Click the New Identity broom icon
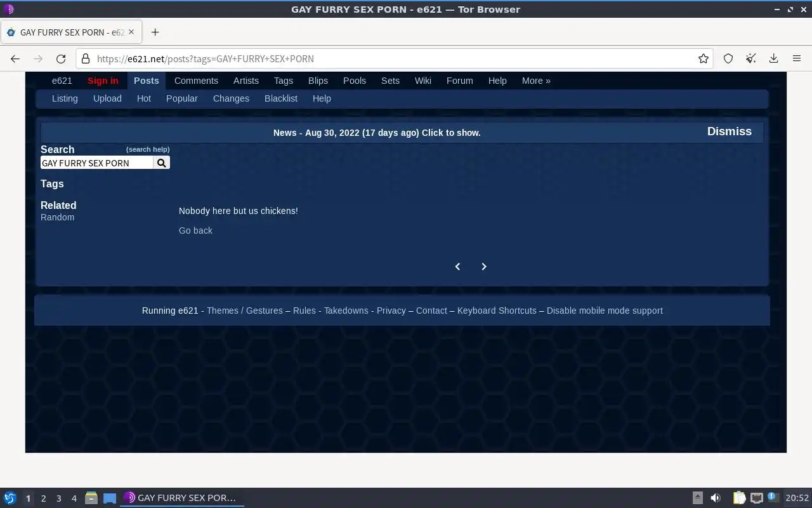 751,58
